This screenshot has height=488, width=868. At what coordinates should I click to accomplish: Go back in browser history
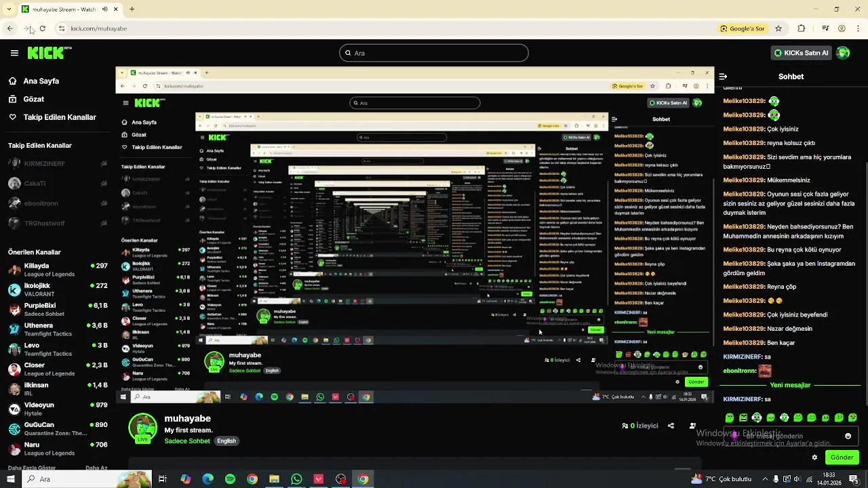click(x=9, y=28)
